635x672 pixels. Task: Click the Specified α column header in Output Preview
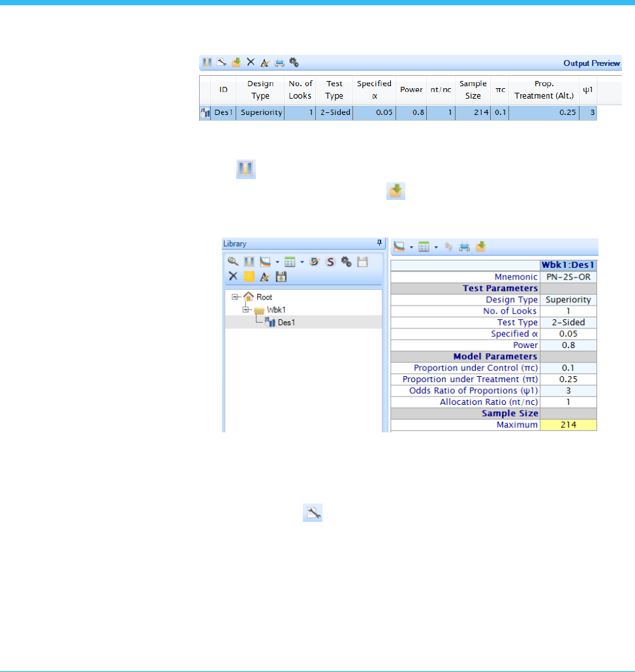point(374,89)
